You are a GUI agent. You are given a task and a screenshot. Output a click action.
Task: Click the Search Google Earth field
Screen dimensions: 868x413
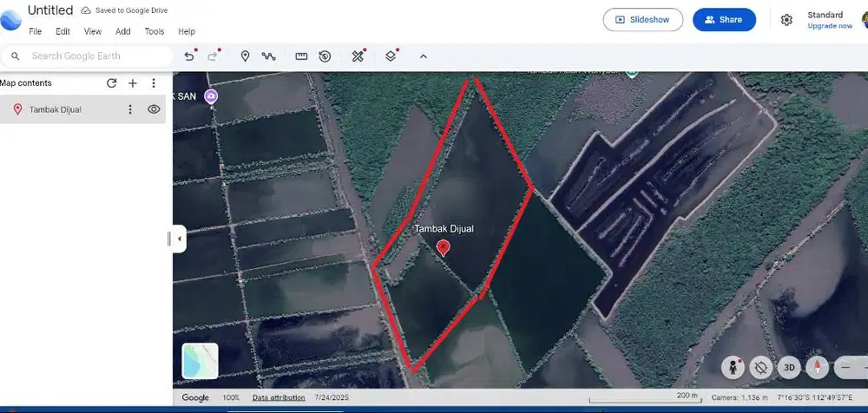[x=95, y=56]
